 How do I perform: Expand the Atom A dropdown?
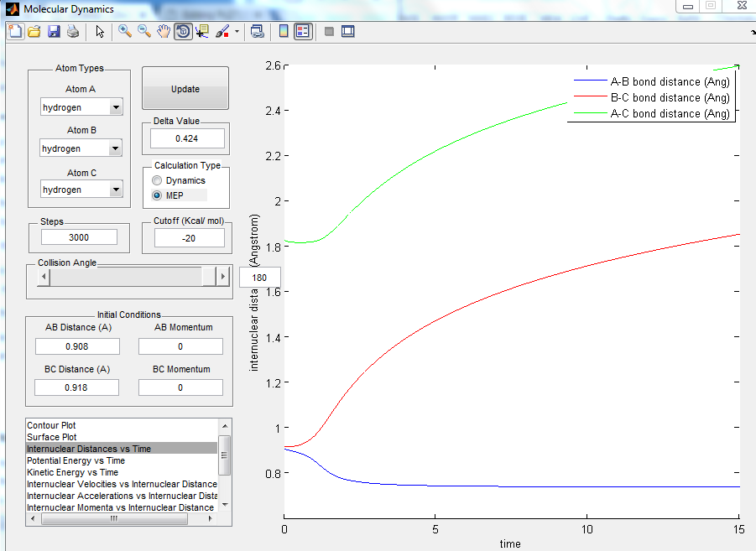tap(116, 107)
